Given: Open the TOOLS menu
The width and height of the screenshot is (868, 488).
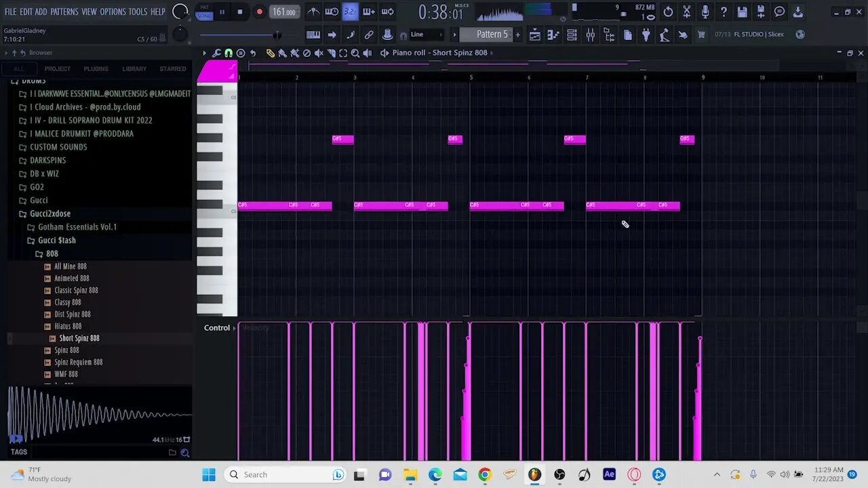Looking at the screenshot, I should [x=138, y=12].
